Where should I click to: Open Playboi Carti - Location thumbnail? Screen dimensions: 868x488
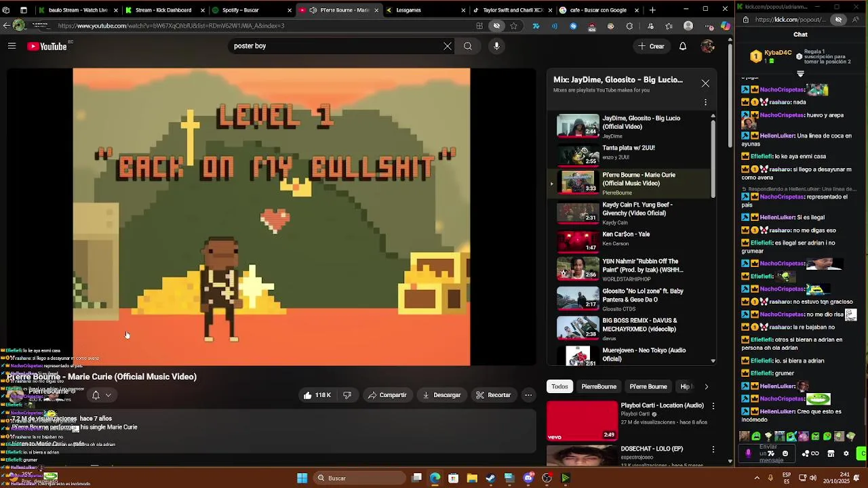pyautogui.click(x=582, y=421)
